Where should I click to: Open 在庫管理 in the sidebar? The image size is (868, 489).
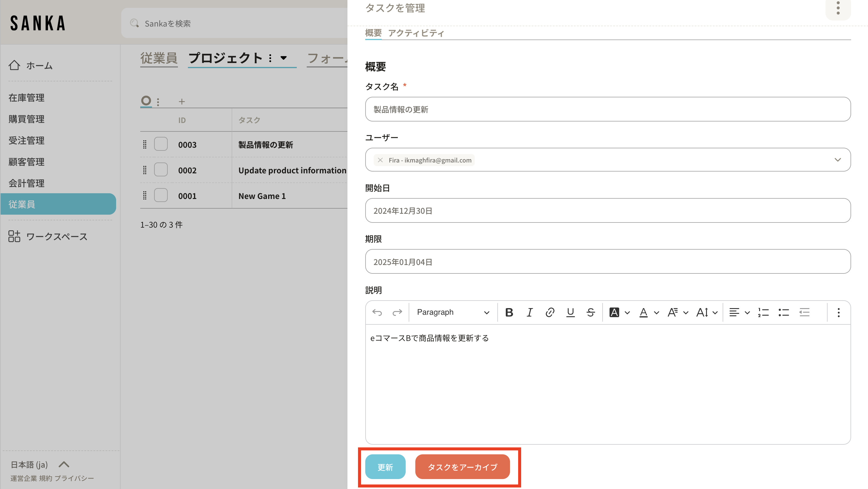tap(27, 98)
